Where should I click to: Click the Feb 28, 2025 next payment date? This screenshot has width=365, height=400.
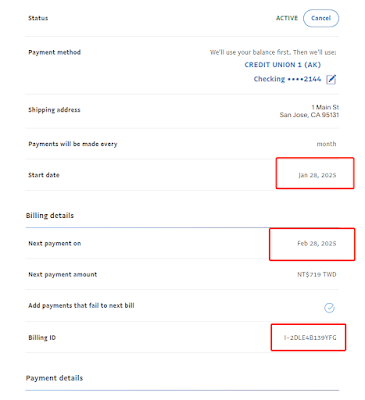(317, 243)
